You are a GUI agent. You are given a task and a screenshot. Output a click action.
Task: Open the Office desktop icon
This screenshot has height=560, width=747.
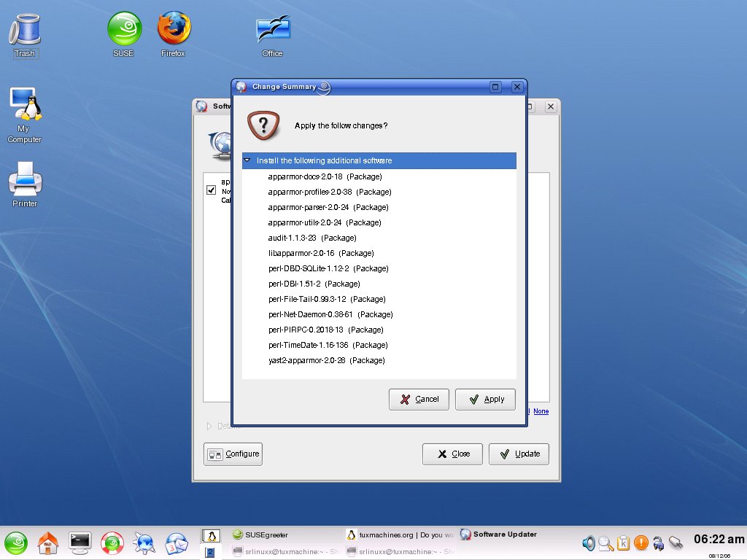273,36
